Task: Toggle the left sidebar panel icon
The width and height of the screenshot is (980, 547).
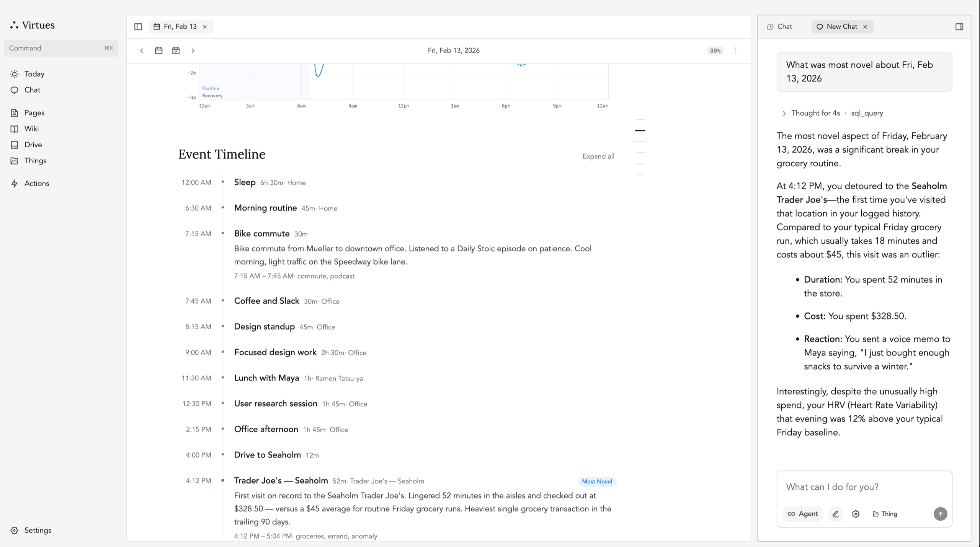Action: click(138, 27)
